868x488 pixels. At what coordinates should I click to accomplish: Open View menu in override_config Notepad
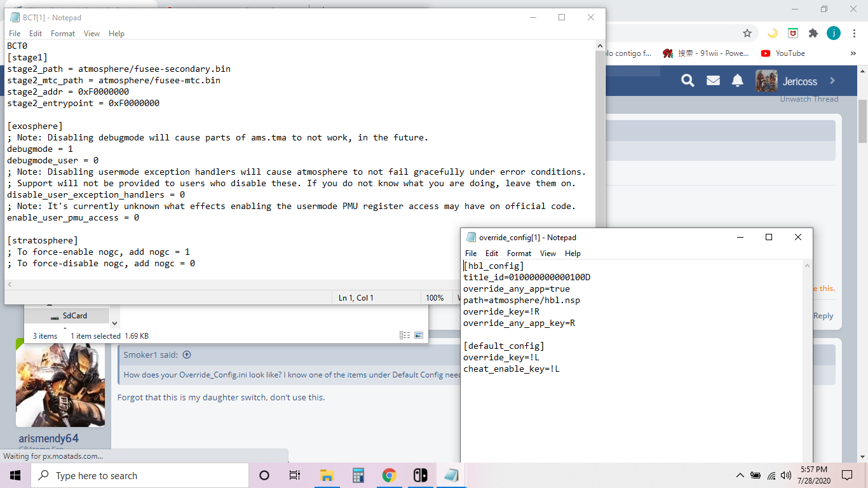click(548, 254)
